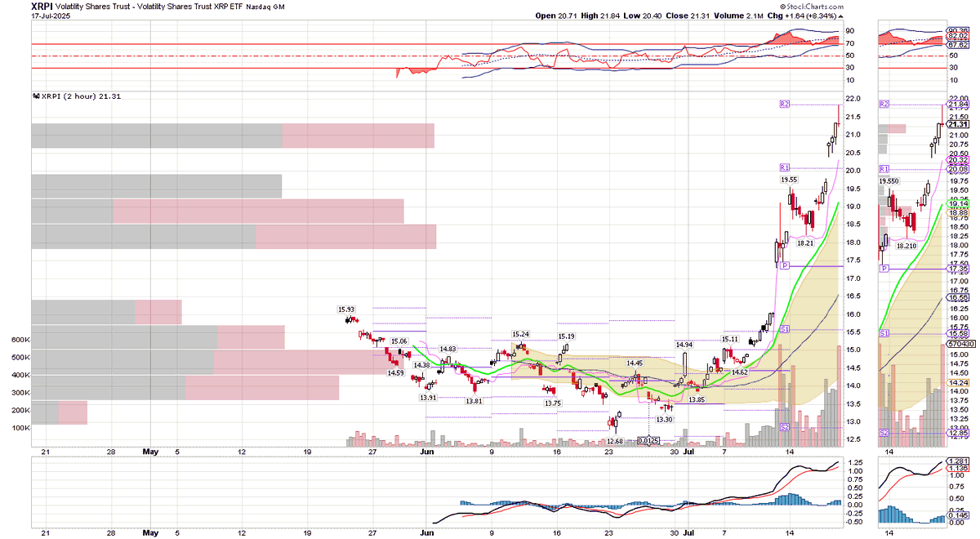The height and width of the screenshot is (539, 980).
Task: Click the 13.85 price annotation
Action: [x=696, y=399]
